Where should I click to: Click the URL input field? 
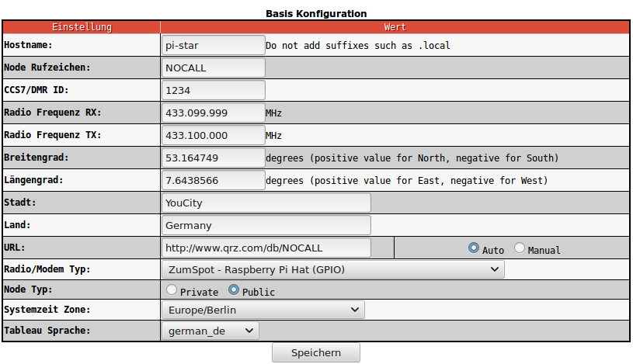pyautogui.click(x=266, y=248)
